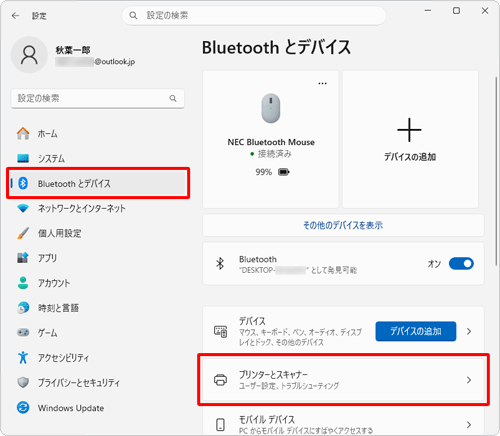Click the sidebar 設定の検索 search box
500x436 pixels.
(x=98, y=98)
